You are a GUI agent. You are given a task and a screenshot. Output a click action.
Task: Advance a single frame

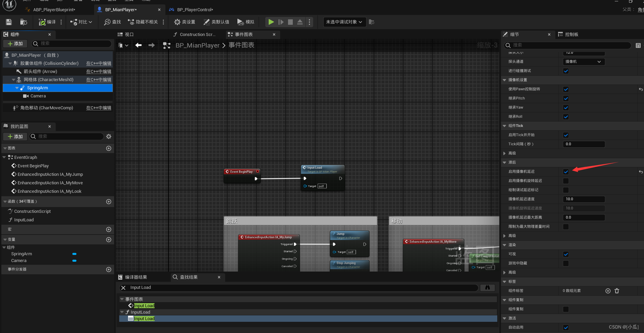tap(281, 22)
